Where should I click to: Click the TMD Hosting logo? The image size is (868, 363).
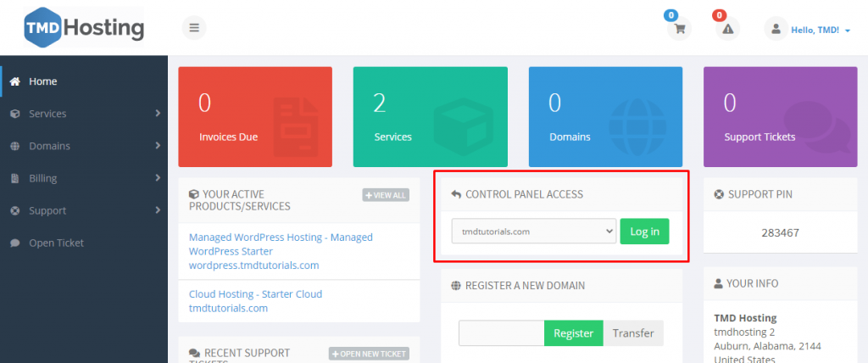tap(85, 27)
